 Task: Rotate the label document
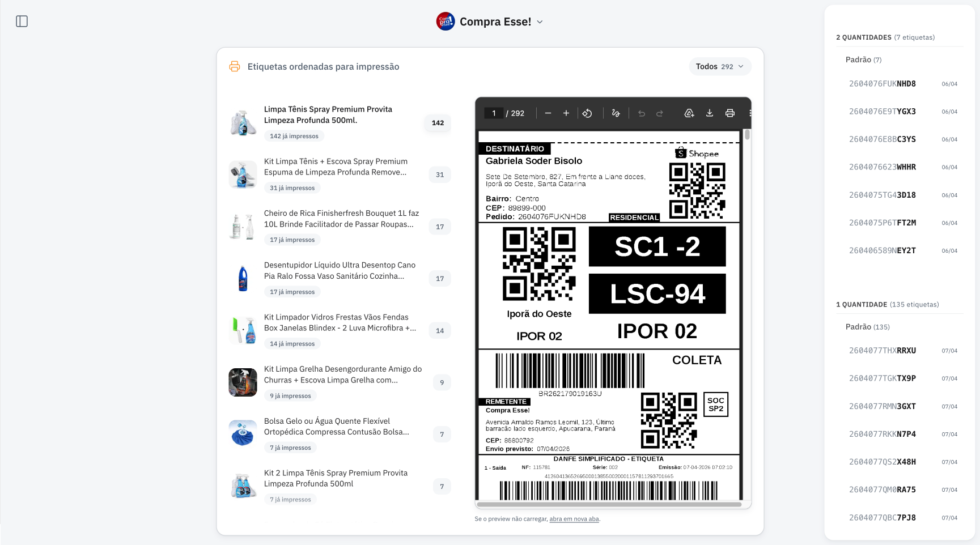click(588, 113)
